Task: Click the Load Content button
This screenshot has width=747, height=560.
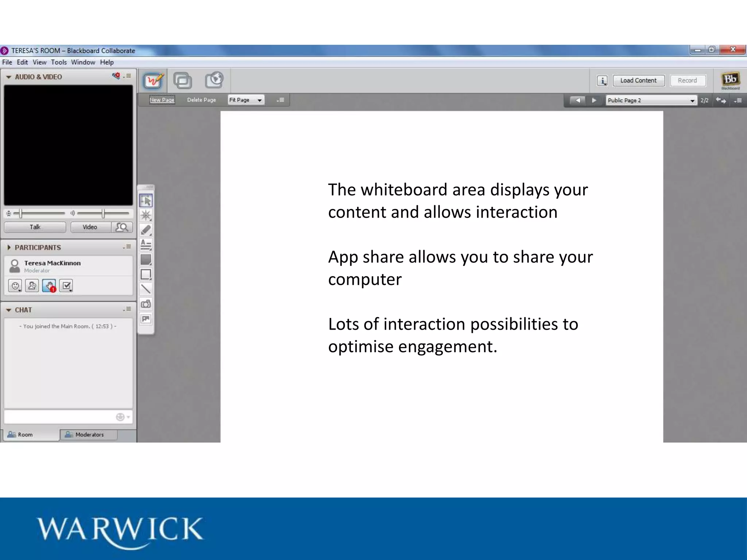Action: point(638,81)
